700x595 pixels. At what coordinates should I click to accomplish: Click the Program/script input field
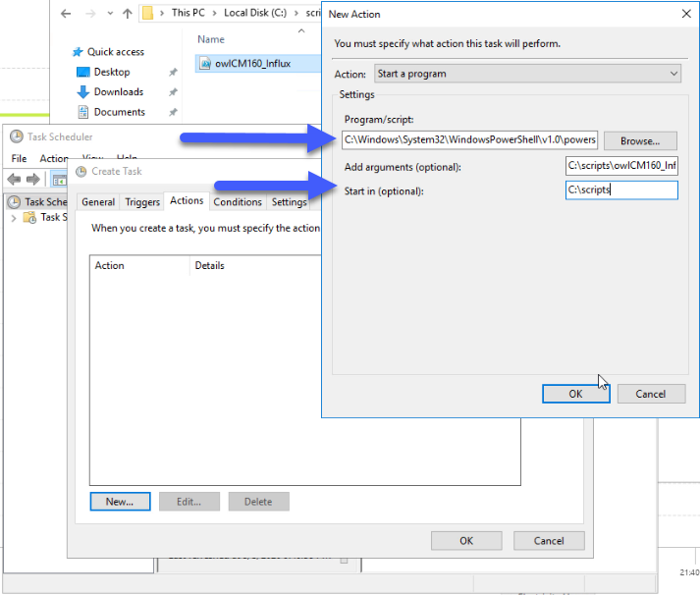click(x=469, y=139)
